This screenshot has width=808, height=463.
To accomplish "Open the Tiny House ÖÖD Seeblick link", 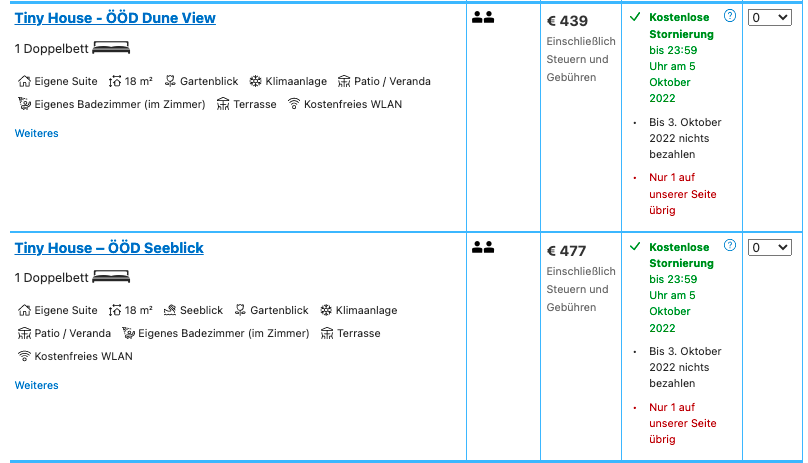I will (109, 248).
